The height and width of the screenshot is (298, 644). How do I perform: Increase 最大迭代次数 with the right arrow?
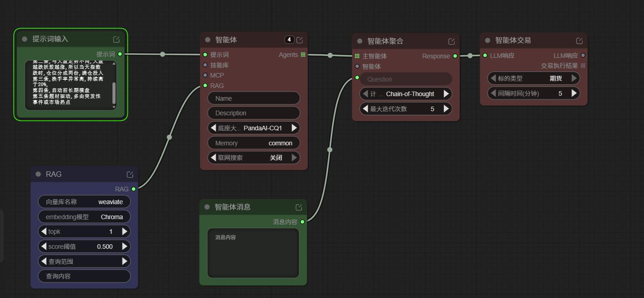tap(446, 108)
